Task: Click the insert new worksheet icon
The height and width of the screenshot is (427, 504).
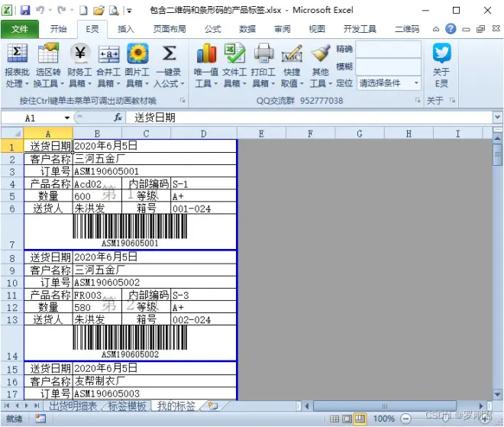Action: 213,406
